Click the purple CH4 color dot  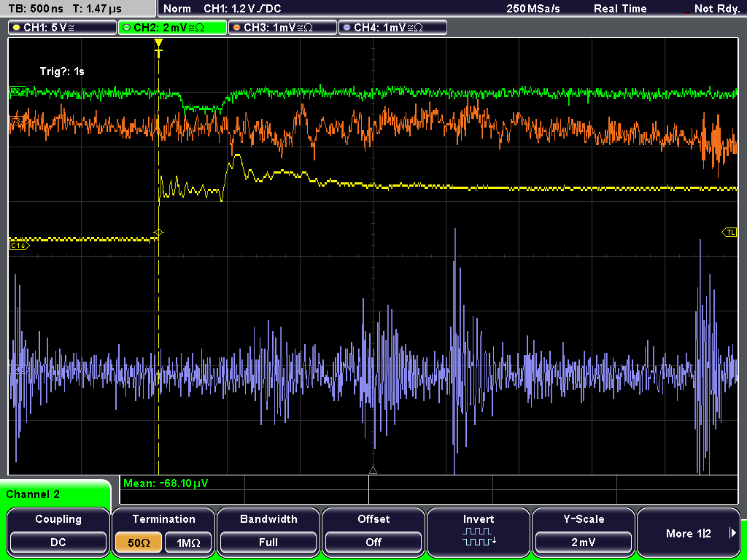pyautogui.click(x=347, y=28)
